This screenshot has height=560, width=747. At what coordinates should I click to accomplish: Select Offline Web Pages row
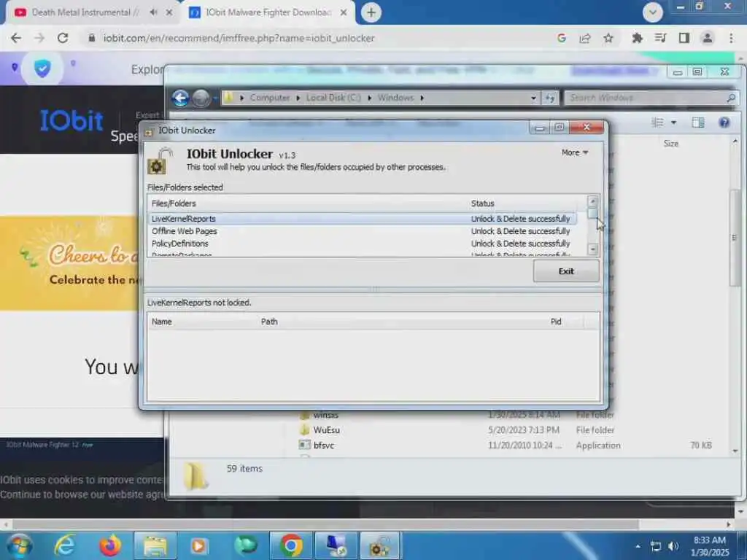362,231
